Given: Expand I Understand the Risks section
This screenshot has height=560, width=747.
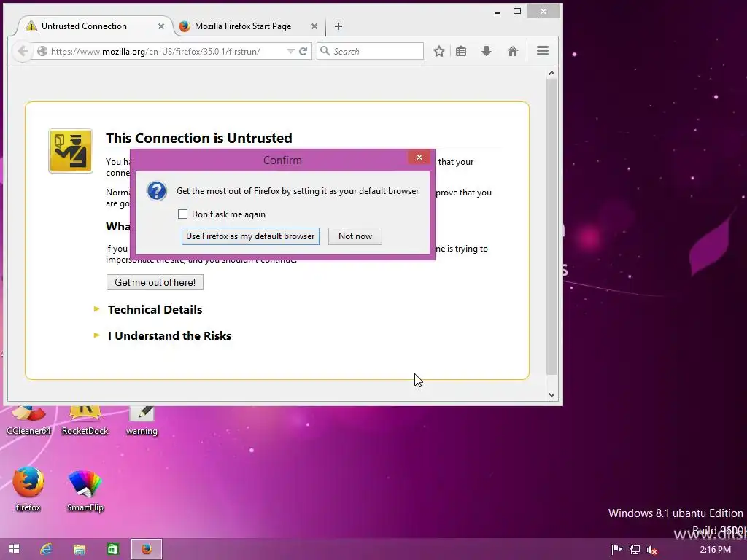Looking at the screenshot, I should point(169,335).
